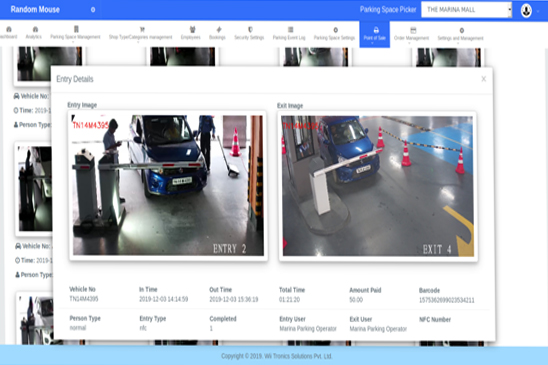Select the Amount Paid value 50.00
The image size is (548, 365).
pos(356,300)
